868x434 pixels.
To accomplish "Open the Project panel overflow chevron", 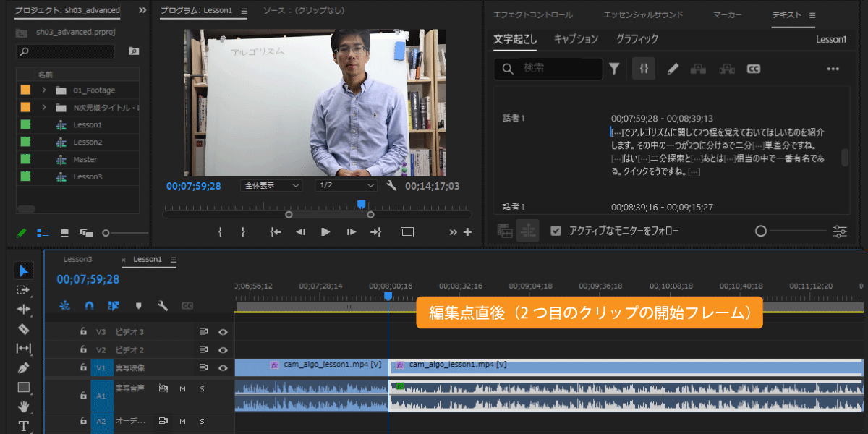I will click(x=142, y=11).
